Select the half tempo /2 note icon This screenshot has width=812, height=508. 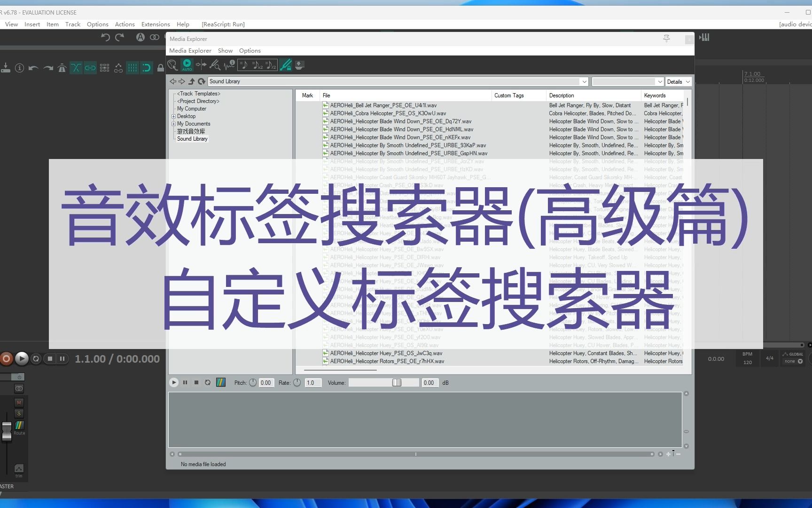(271, 65)
